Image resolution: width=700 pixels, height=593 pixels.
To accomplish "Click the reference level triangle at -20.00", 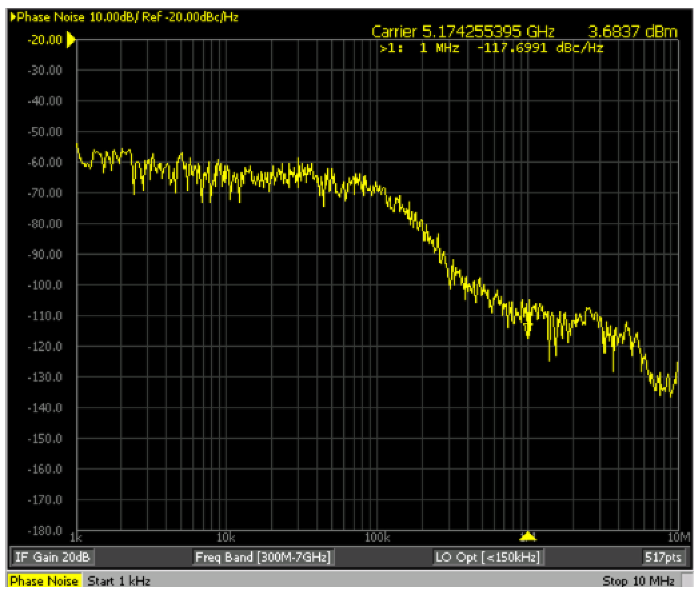I will (x=71, y=40).
